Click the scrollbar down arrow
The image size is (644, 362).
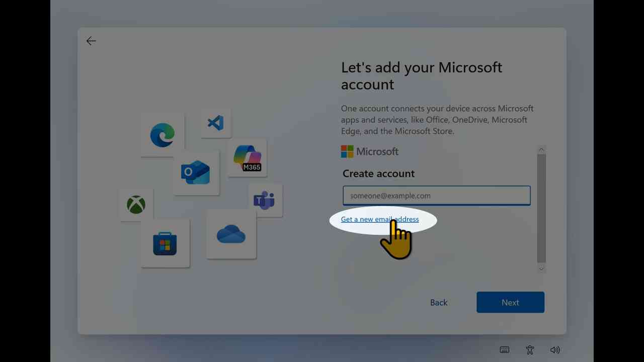click(x=541, y=269)
